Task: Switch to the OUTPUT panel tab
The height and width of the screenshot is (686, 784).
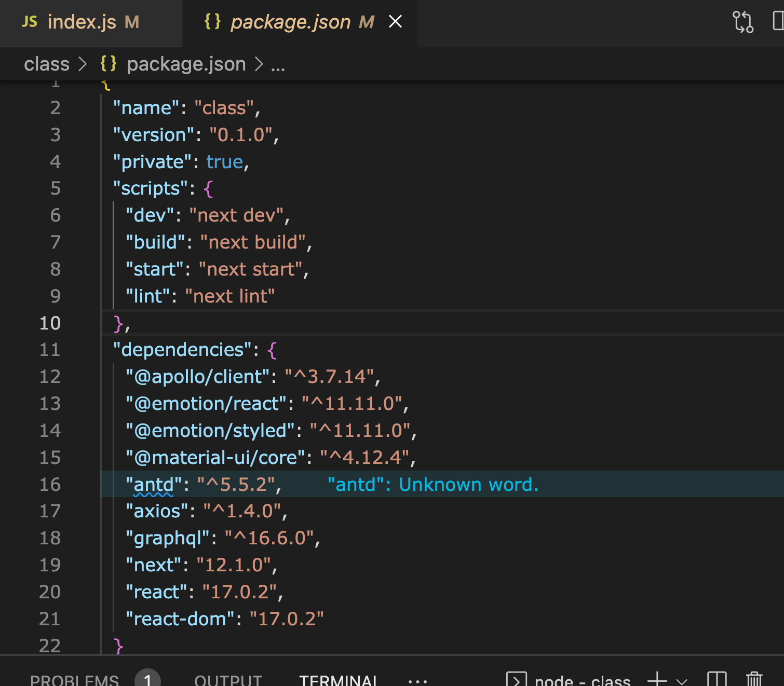Action: pos(228,680)
